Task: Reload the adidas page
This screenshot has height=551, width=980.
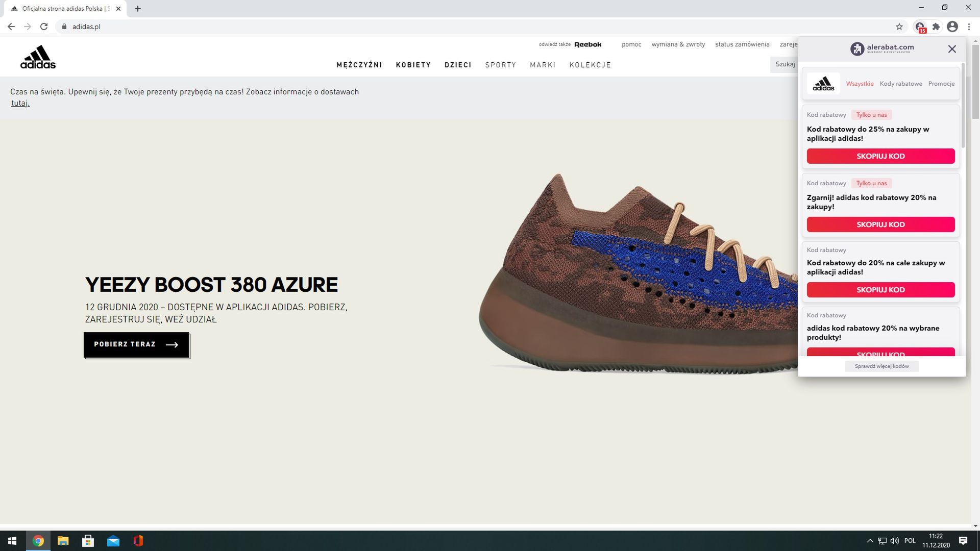Action: tap(44, 27)
